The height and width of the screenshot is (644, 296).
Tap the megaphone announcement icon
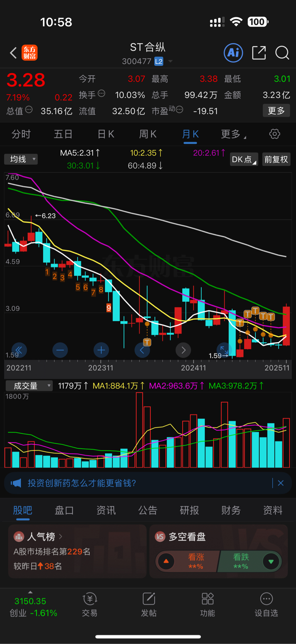tap(16, 483)
